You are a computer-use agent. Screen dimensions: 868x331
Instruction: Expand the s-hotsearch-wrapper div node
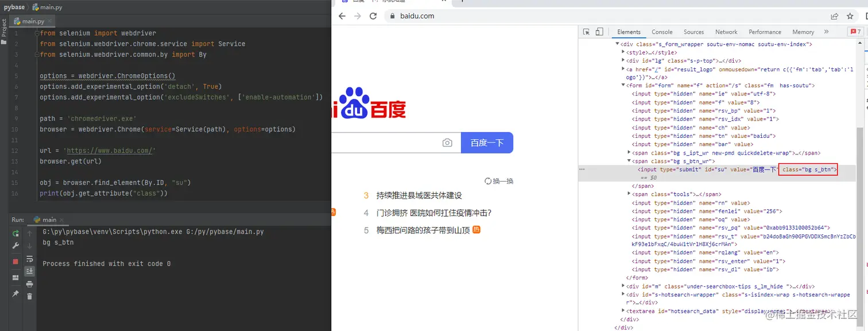click(x=623, y=295)
